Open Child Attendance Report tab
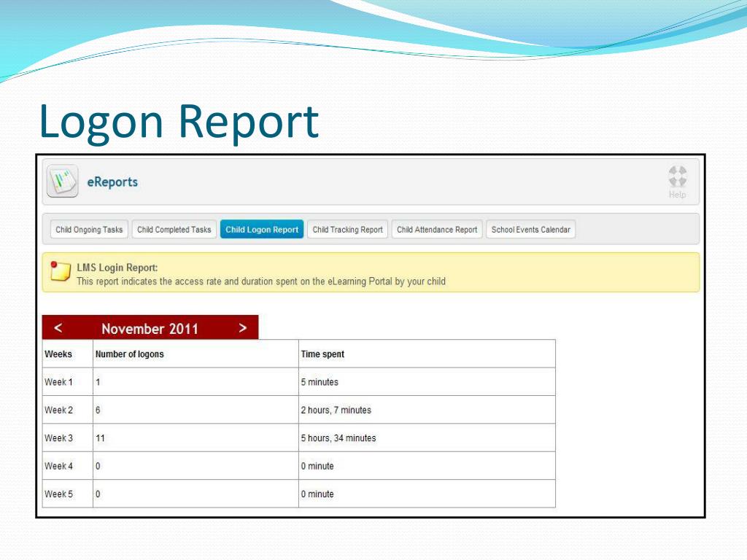This screenshot has height=560, width=747. (437, 230)
